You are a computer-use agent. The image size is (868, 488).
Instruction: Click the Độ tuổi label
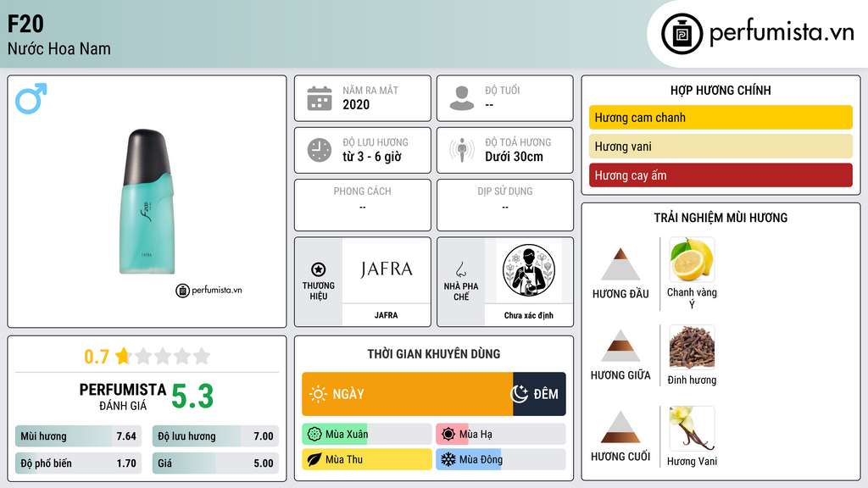[x=503, y=90]
